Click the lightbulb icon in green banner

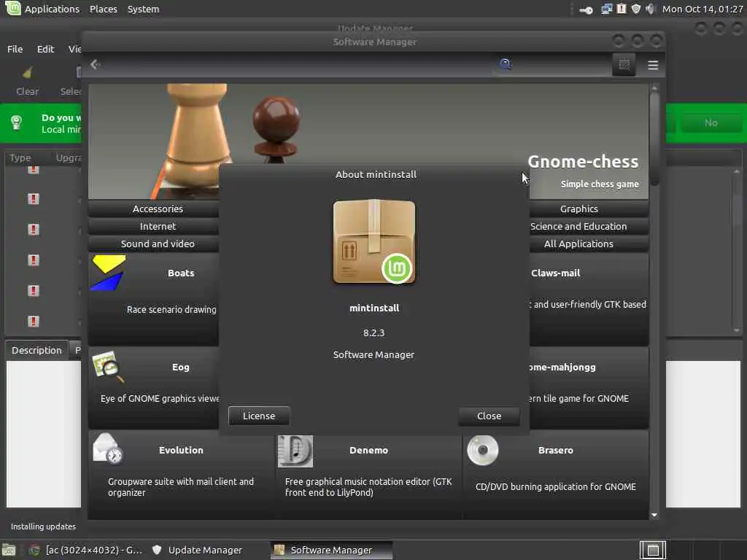[x=17, y=122]
